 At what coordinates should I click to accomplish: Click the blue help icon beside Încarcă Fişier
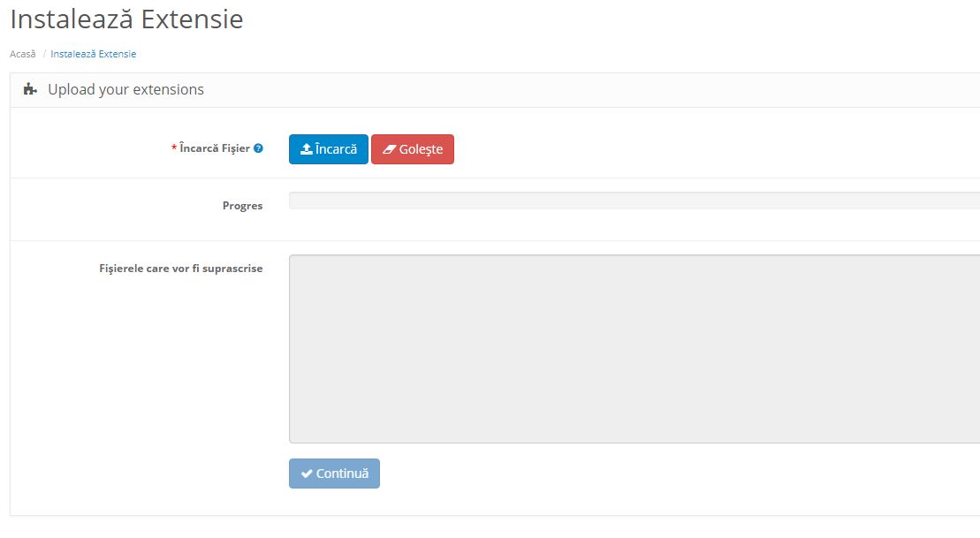tap(258, 149)
